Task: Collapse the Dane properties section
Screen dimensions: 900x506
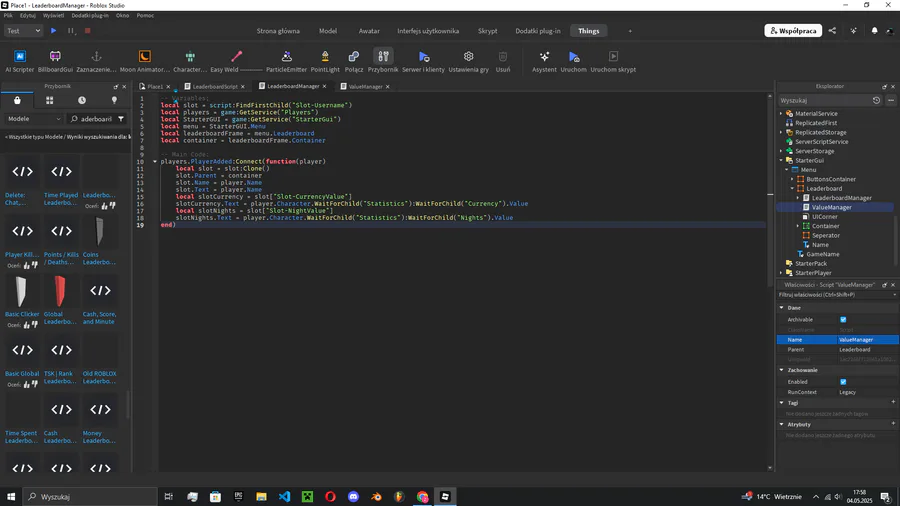Action: 782,308
